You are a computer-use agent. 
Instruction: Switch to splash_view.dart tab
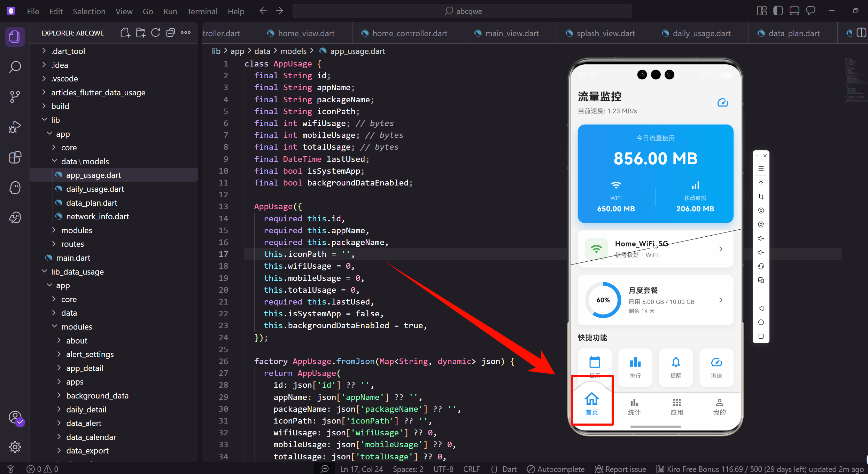pos(605,33)
